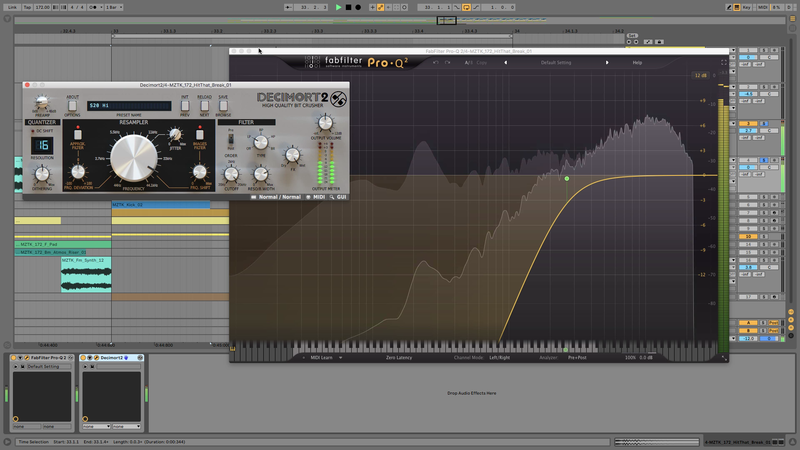The image size is (800, 450).
Task: Select the green EQ band node
Action: tap(567, 179)
